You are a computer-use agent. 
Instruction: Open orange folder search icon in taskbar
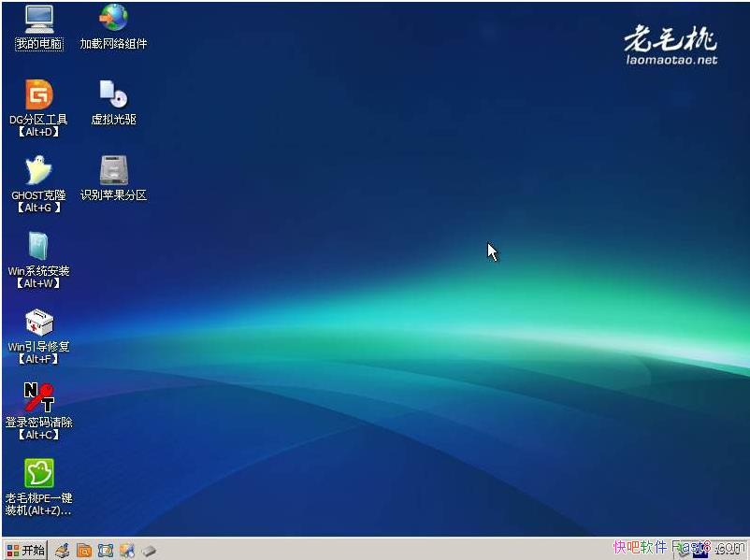pyautogui.click(x=84, y=550)
